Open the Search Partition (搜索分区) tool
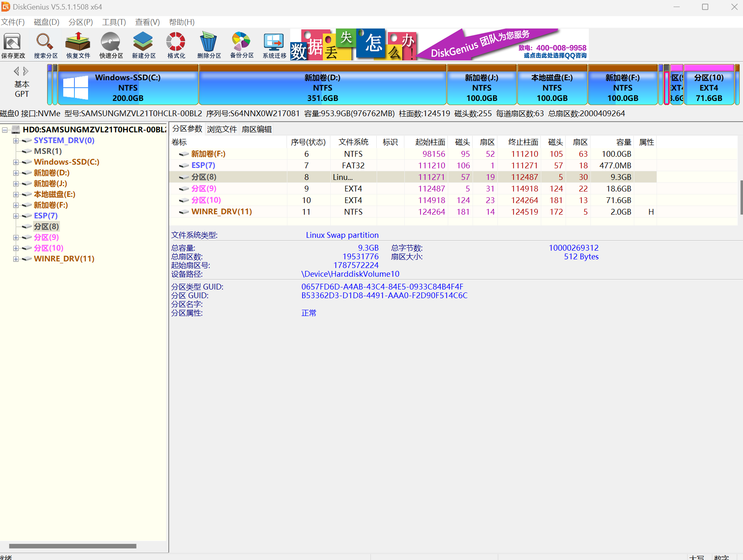 (45, 45)
